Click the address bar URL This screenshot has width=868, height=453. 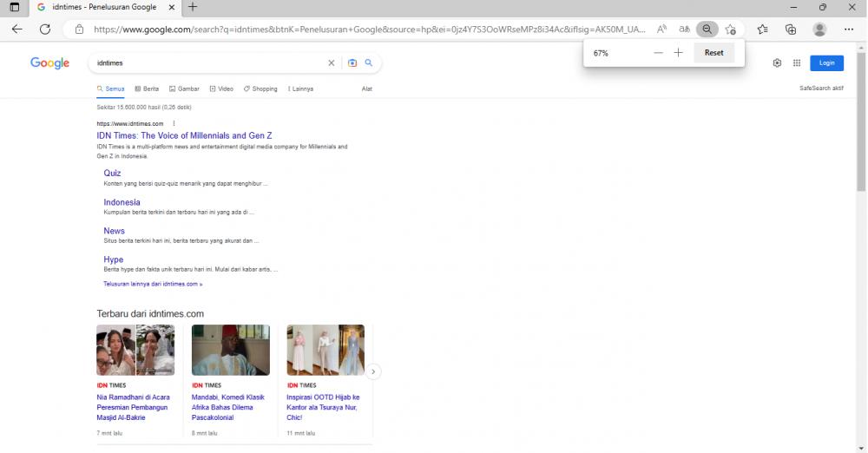point(369,30)
